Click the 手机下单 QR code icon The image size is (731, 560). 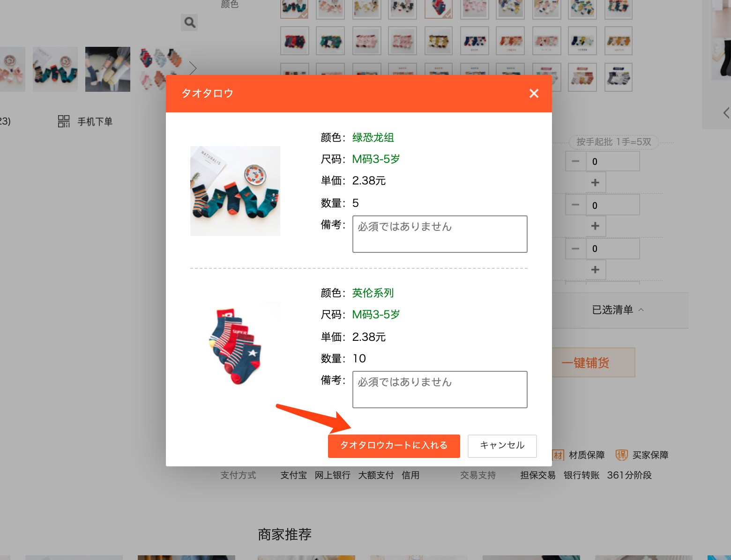pos(64,121)
